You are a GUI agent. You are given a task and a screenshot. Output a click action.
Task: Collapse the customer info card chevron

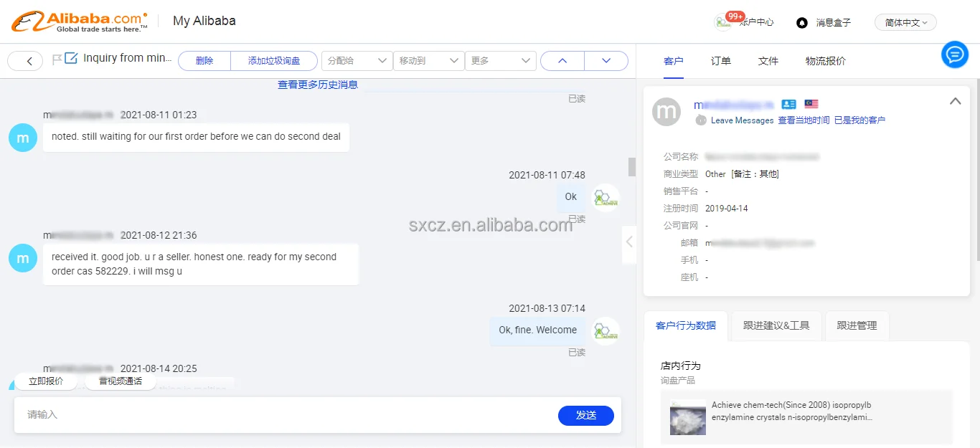pyautogui.click(x=955, y=102)
